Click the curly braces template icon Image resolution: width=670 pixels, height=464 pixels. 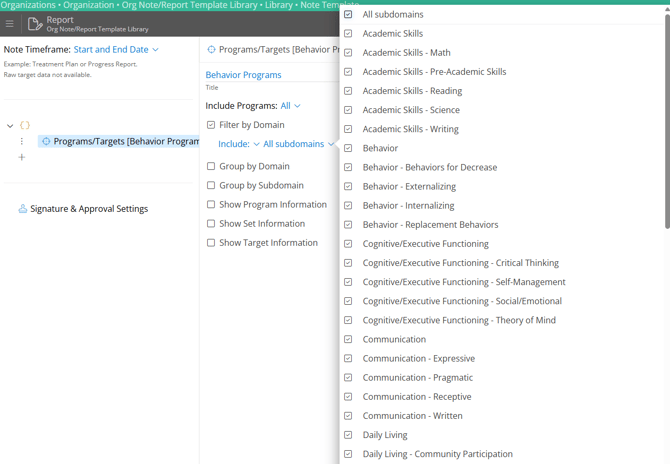coord(25,126)
